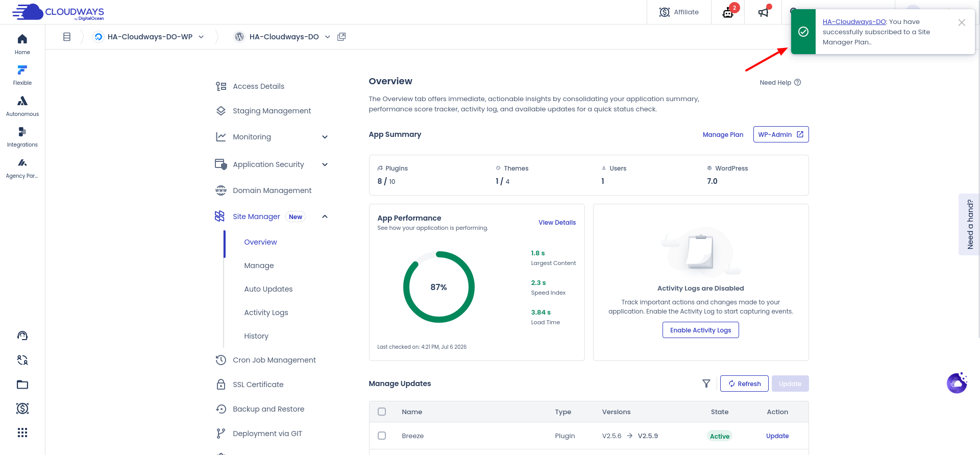980x455 pixels.
Task: Click the support headset icon
Action: point(22,336)
